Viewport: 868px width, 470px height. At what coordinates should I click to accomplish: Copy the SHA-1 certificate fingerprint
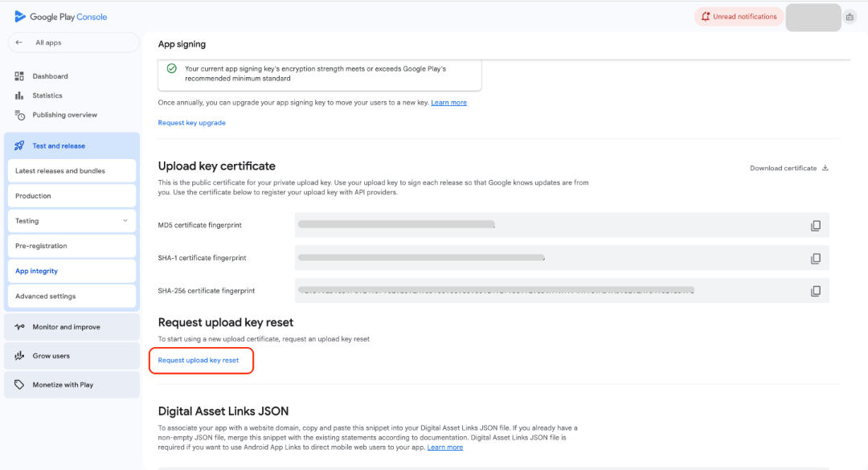[815, 259]
